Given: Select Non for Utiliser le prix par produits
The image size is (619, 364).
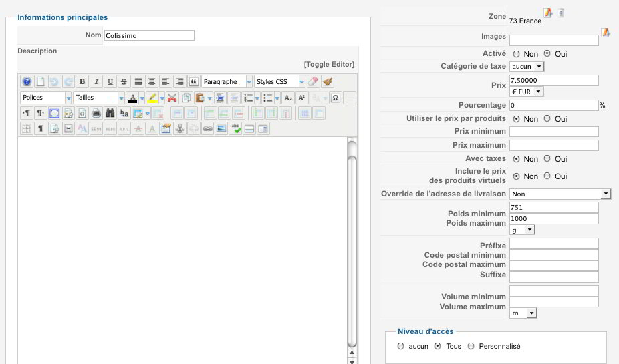Looking at the screenshot, I should pyautogui.click(x=516, y=119).
